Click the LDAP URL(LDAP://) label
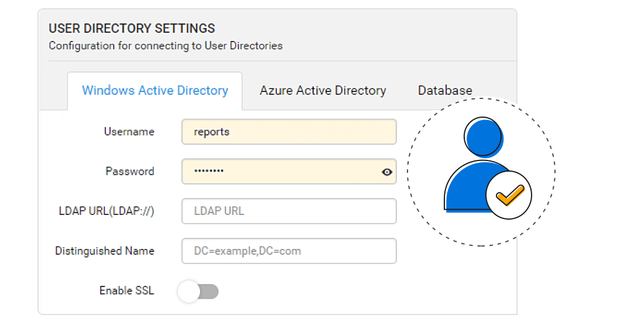644x328 pixels. pos(107,211)
